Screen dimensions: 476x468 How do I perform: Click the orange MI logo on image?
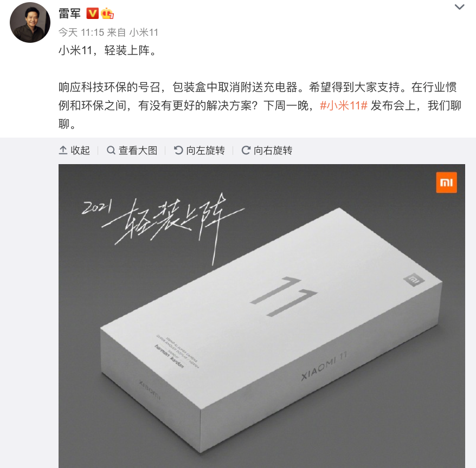point(446,183)
